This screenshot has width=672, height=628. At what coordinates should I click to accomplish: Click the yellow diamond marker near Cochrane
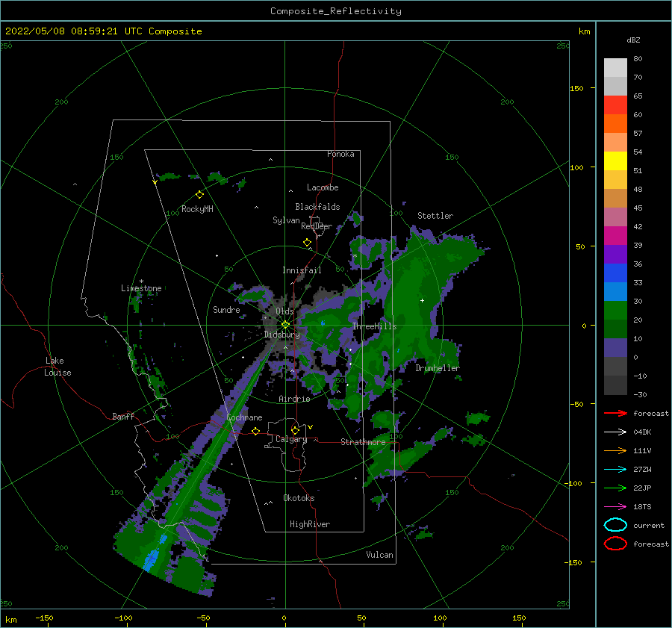[x=256, y=431]
